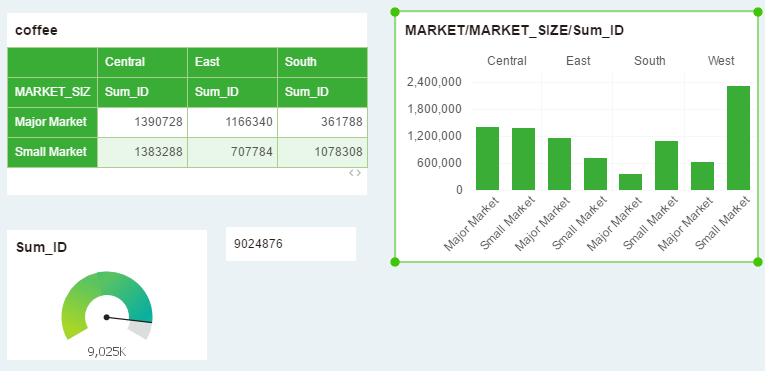Image resolution: width=765 pixels, height=371 pixels.
Task: Select the tallest West Small Market bar
Action: [738, 138]
